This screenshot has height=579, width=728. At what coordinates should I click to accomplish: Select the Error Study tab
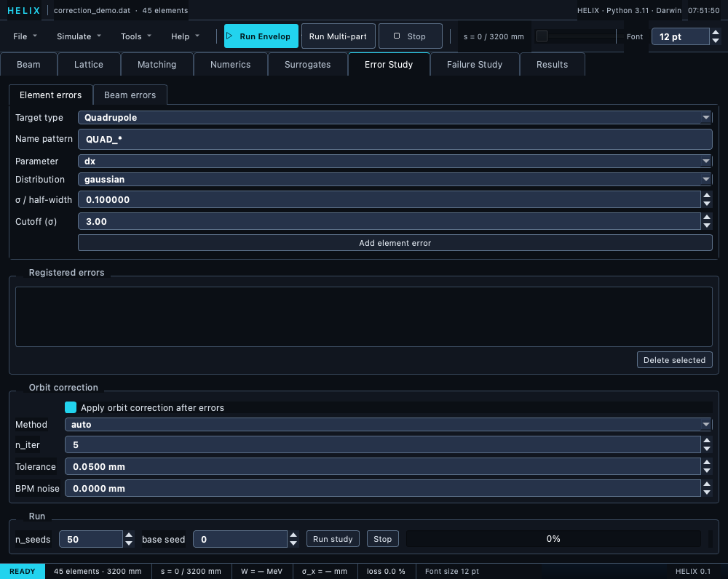click(x=389, y=65)
